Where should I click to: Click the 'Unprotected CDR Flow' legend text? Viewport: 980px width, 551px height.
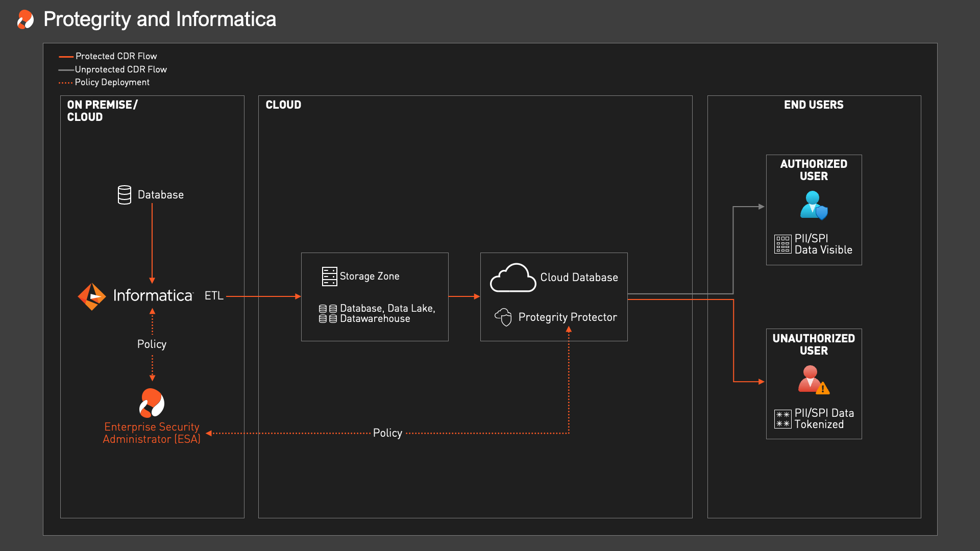pyautogui.click(x=121, y=69)
